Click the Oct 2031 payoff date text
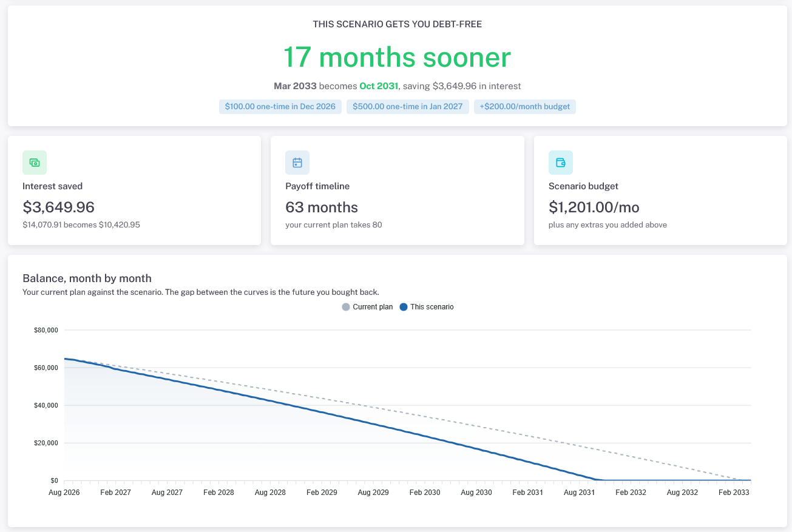This screenshot has height=532, width=792. (x=379, y=86)
